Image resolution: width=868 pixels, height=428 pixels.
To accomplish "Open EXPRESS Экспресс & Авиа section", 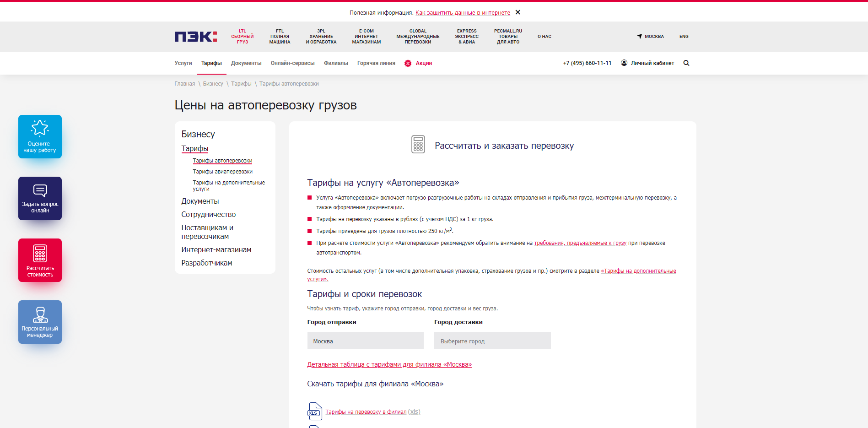I will click(467, 37).
